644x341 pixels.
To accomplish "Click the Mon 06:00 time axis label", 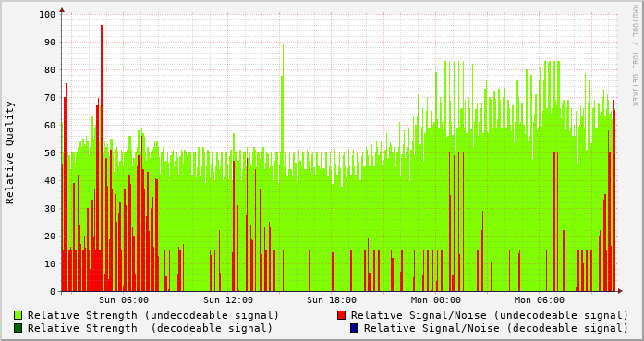I will point(539,300).
